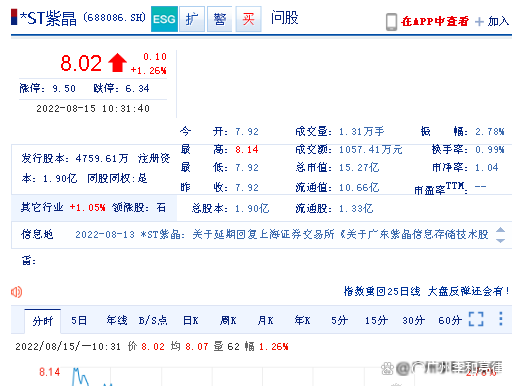Switch to the 分时 chart tab
Screen dimensions: 512x386
coord(43,321)
